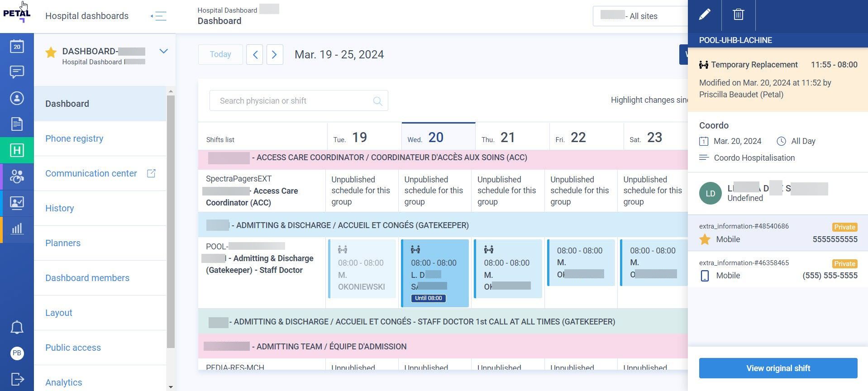Open the calendar icon in left rail
The height and width of the screenshot is (391, 868).
pos(17,46)
